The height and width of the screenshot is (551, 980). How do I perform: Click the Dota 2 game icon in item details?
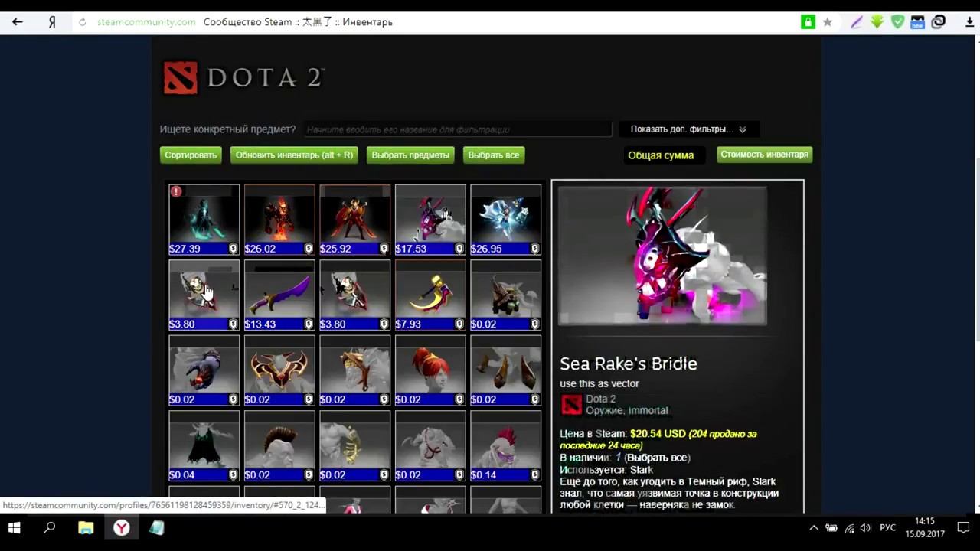pos(571,404)
